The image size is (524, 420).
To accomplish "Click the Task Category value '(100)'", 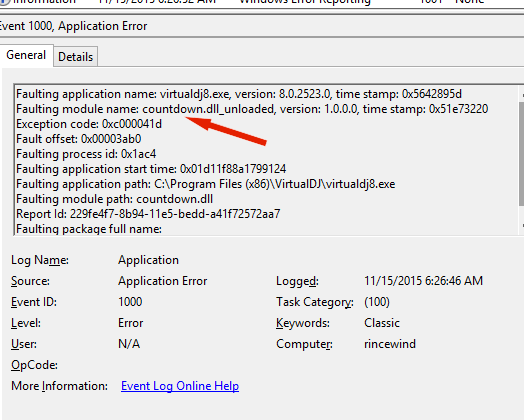I will click(377, 302).
